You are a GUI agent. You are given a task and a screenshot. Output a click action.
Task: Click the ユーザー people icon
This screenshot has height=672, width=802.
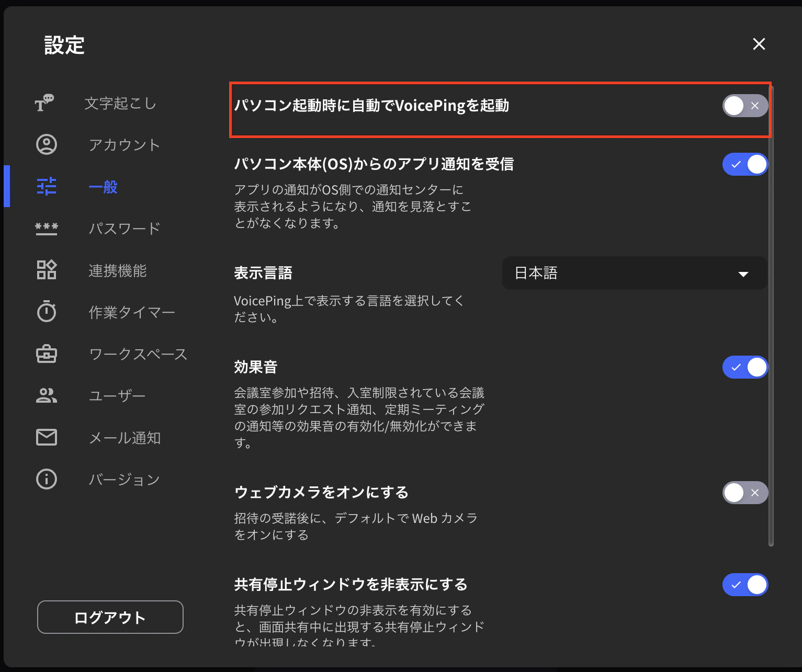[46, 395]
